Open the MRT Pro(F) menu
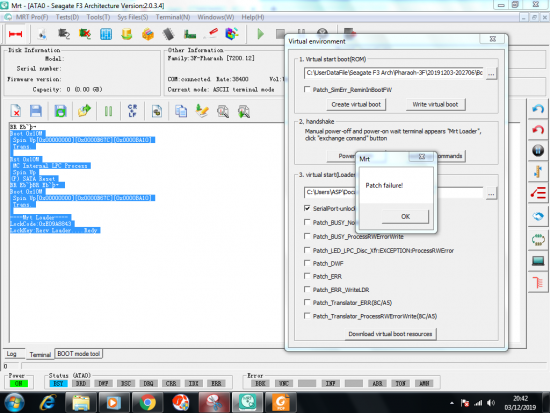Viewport: 550px width, 413px height. click(32, 17)
